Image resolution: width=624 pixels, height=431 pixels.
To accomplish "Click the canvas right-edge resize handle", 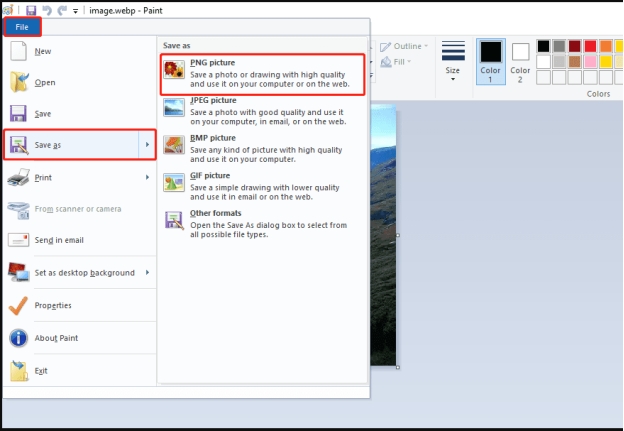I will 398,235.
